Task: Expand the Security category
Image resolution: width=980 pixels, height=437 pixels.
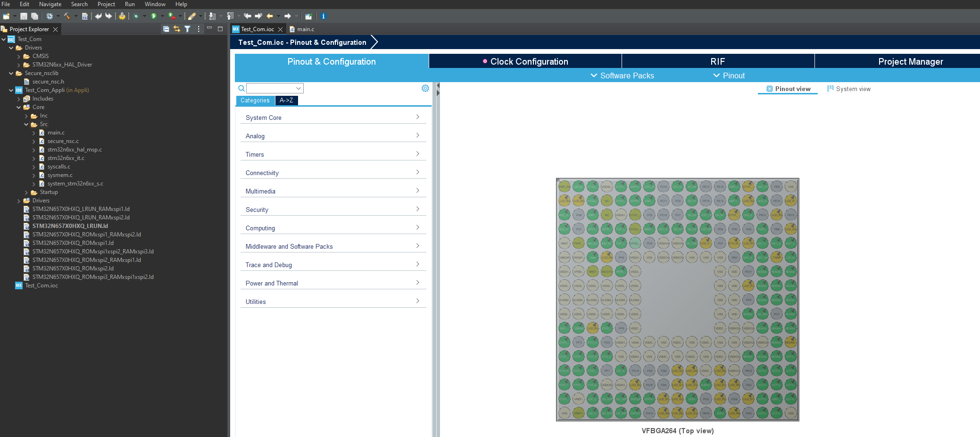Action: pos(333,209)
